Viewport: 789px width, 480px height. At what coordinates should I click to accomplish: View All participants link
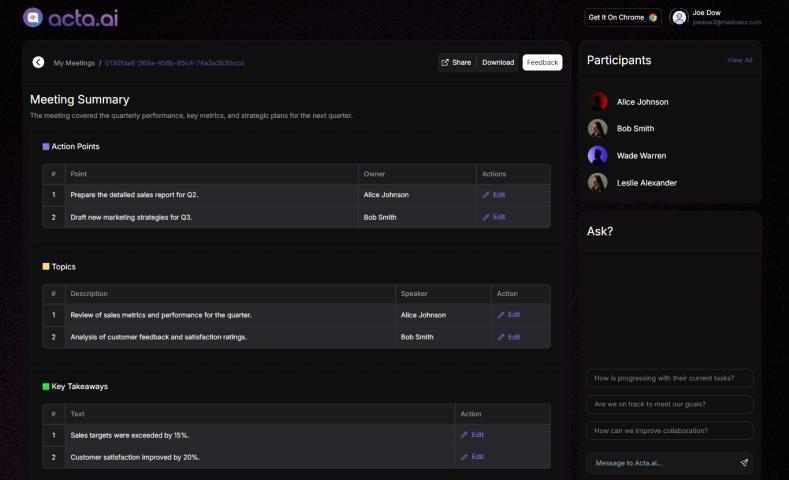point(739,60)
